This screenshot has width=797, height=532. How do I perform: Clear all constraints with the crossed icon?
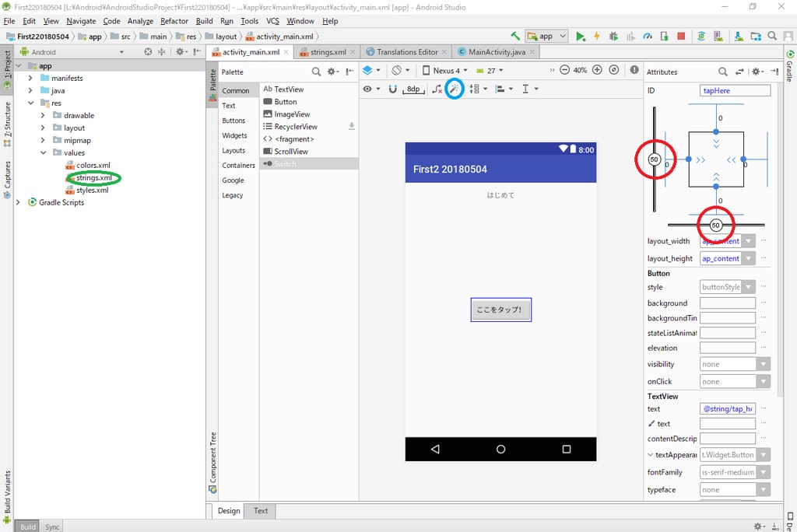tap(435, 89)
